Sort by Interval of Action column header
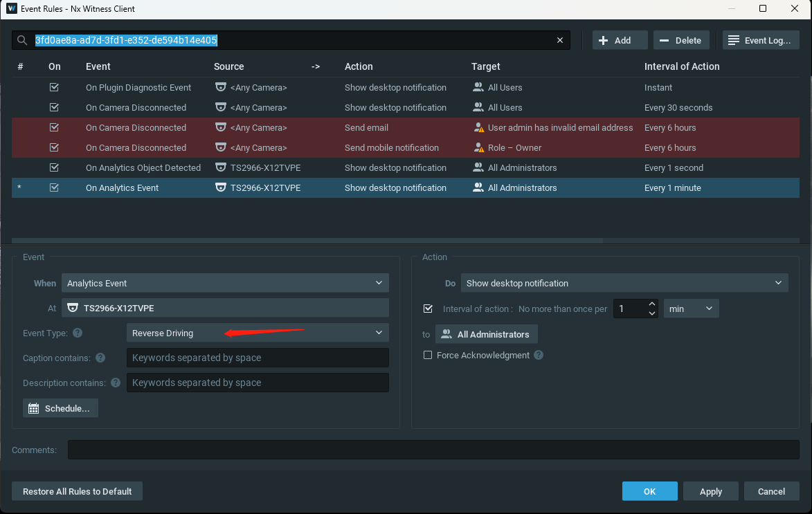The height and width of the screenshot is (514, 812). pyautogui.click(x=681, y=66)
